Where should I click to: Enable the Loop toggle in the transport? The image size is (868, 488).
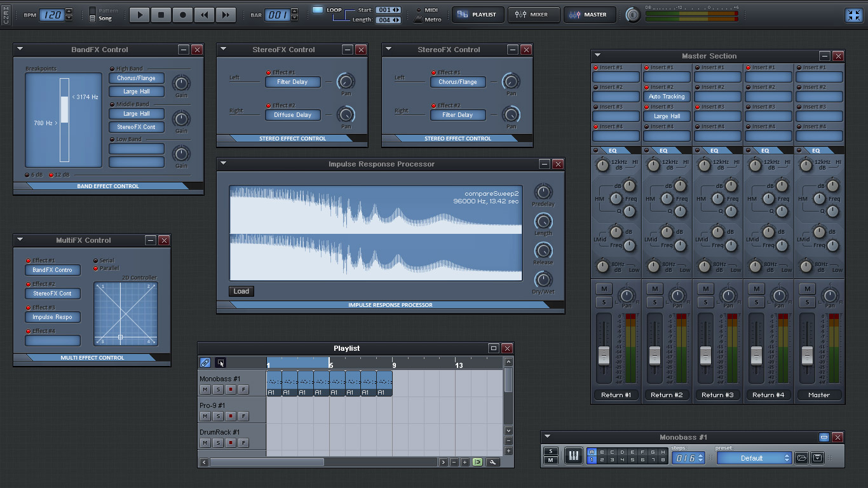pyautogui.click(x=318, y=10)
